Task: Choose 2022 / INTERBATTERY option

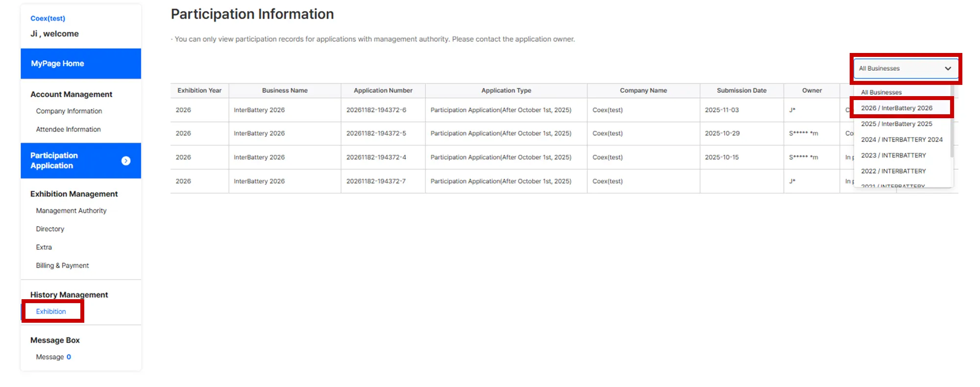Action: click(893, 171)
